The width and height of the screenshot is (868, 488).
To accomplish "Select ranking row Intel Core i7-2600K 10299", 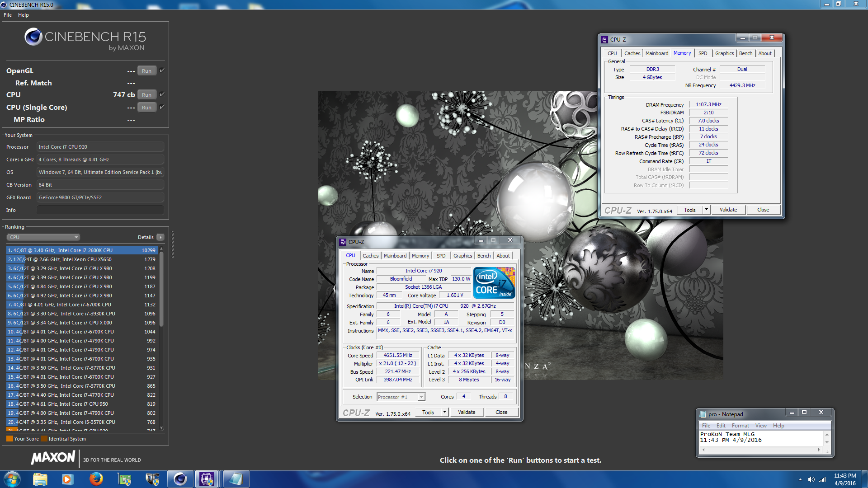I will 82,250.
